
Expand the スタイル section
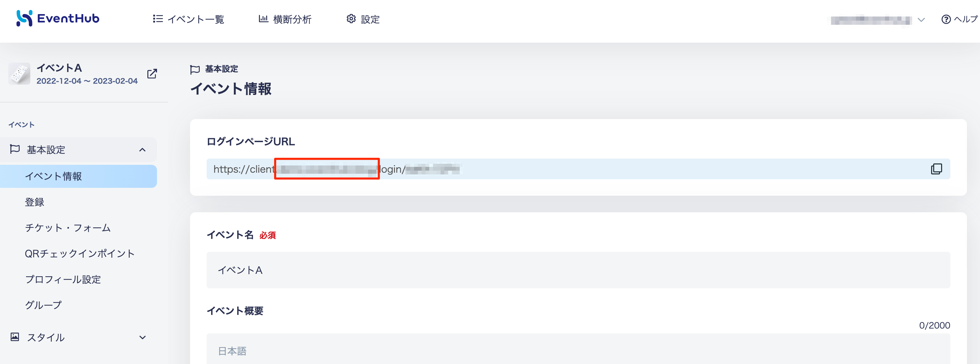pos(142,338)
